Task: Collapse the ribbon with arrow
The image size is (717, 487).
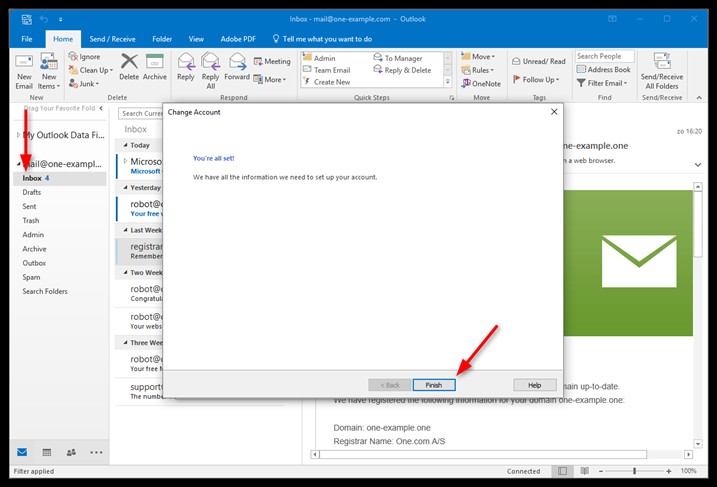Action: point(699,97)
